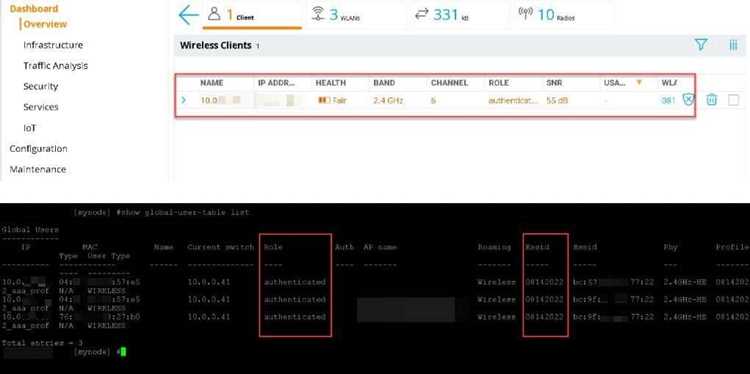
Task: Select Overview in the sidebar
Action: coord(45,24)
